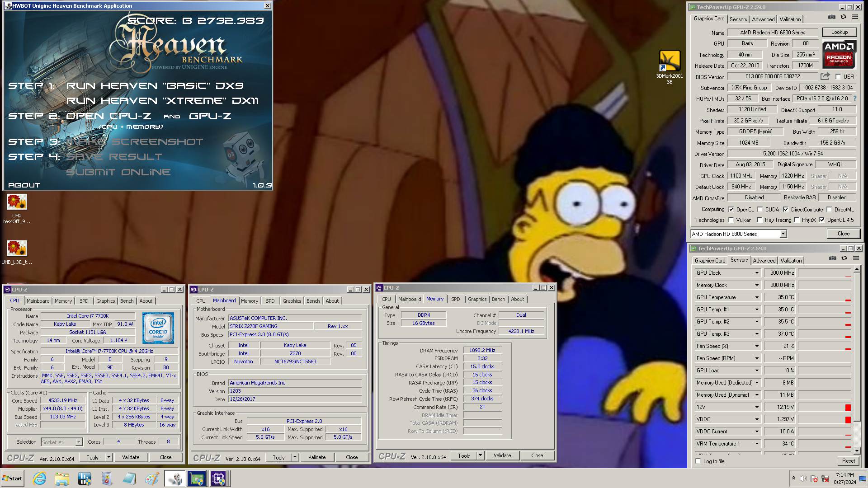Open the Paint icon on the taskbar

click(151, 479)
